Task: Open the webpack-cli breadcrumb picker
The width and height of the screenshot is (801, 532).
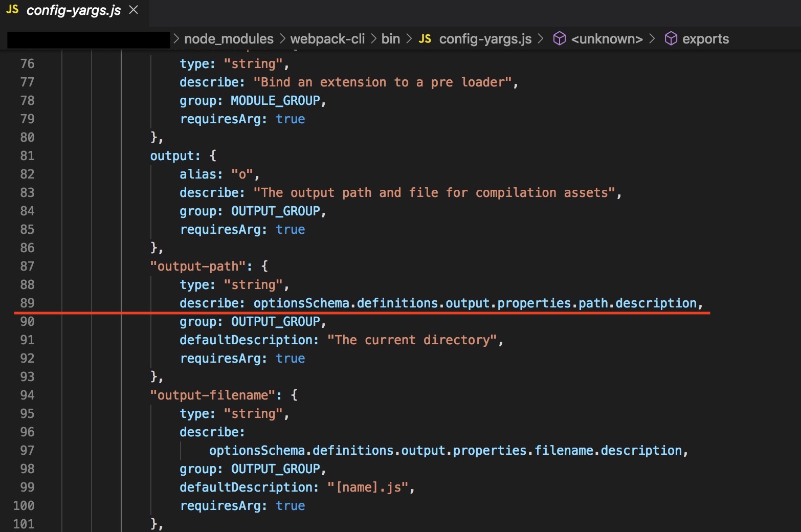Action: pyautogui.click(x=327, y=38)
